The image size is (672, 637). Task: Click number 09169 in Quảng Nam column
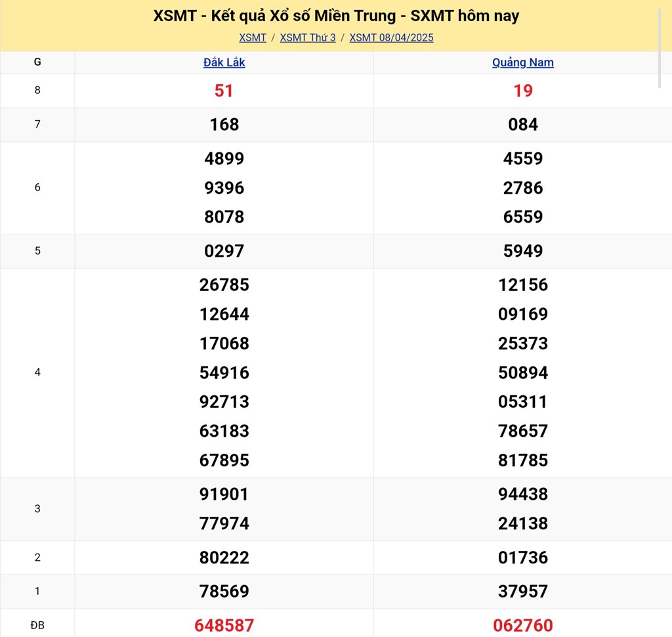tap(523, 314)
